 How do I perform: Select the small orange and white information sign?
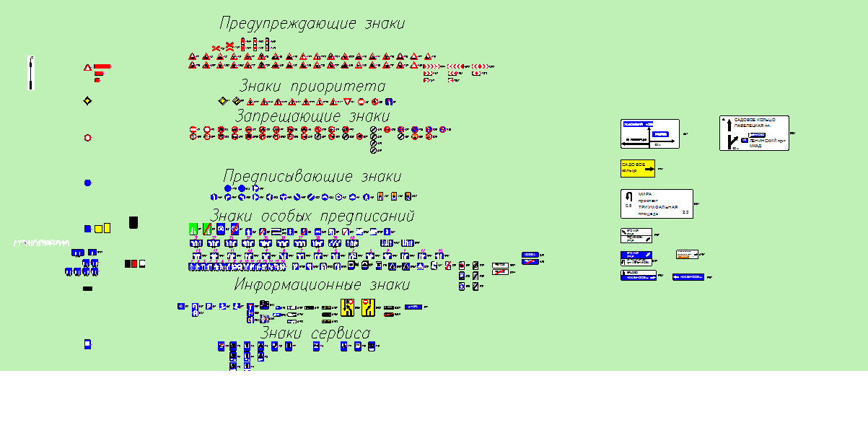(687, 255)
